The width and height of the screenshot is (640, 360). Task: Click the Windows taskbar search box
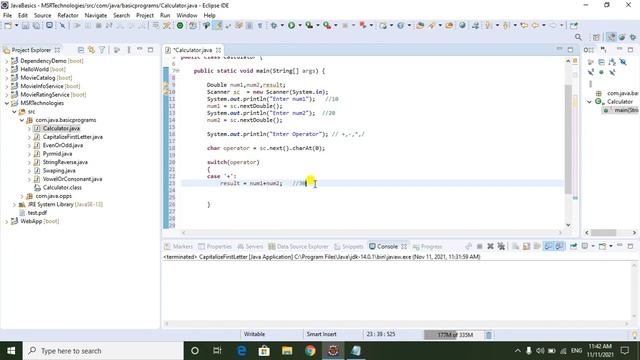(103, 351)
